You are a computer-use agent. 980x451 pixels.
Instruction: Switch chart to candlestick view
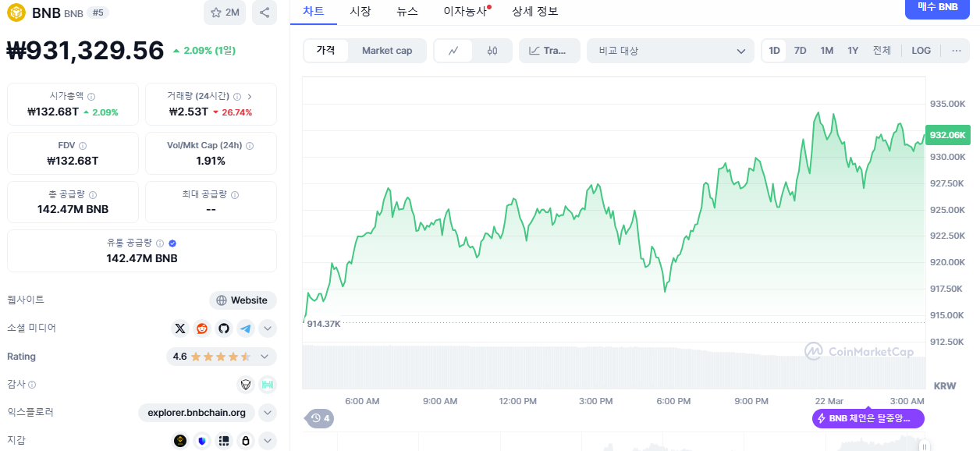tap(492, 51)
